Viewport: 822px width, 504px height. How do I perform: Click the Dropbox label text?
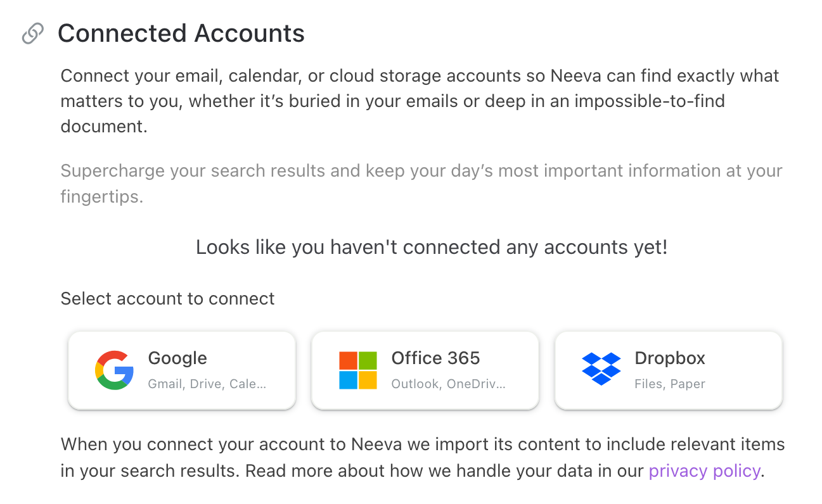coord(670,358)
